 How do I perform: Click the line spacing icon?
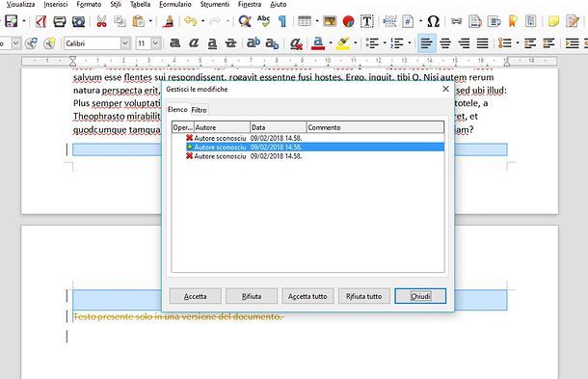[x=505, y=43]
